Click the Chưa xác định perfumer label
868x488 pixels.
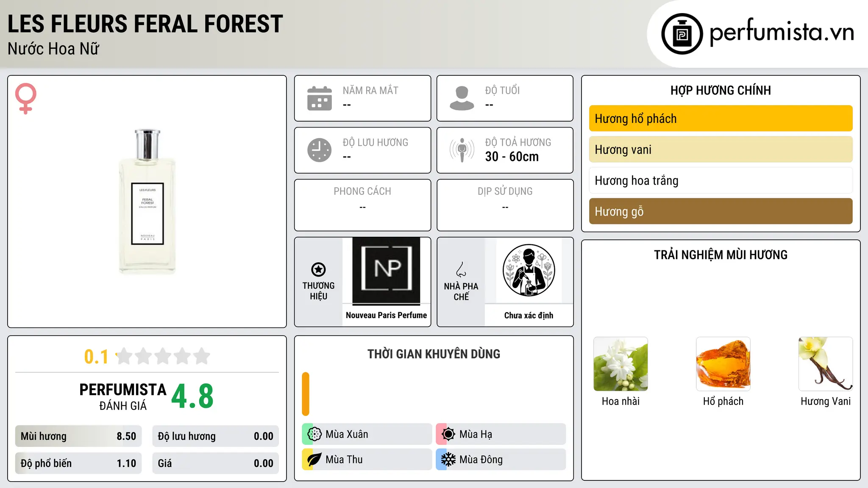coord(529,315)
